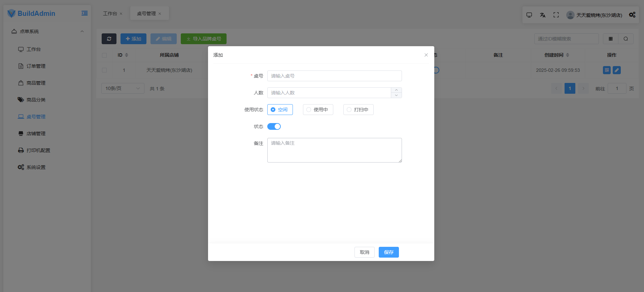Focus the 通过ID模糊搜索 search box
The image size is (644, 292).
567,39
